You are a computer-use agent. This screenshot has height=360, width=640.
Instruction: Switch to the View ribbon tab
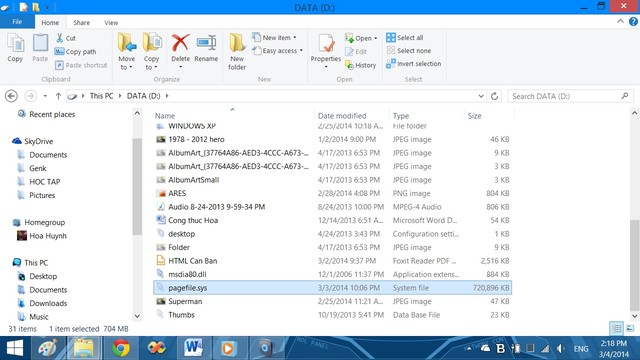pos(111,22)
